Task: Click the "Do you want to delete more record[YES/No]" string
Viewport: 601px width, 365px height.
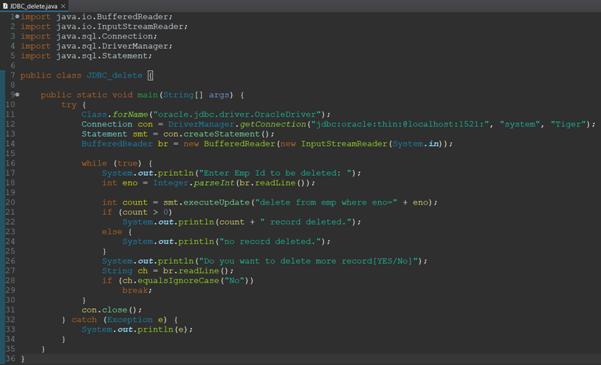Action: pos(308,261)
